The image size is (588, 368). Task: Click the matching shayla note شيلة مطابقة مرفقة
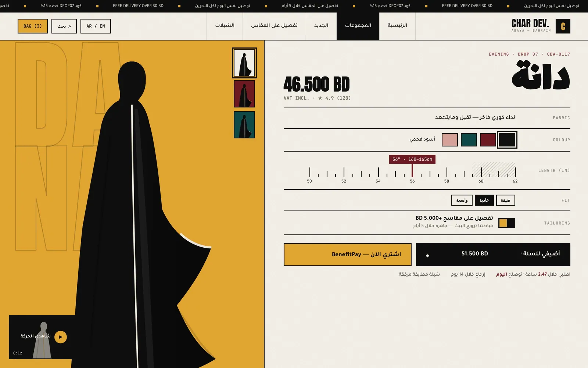pos(419,274)
